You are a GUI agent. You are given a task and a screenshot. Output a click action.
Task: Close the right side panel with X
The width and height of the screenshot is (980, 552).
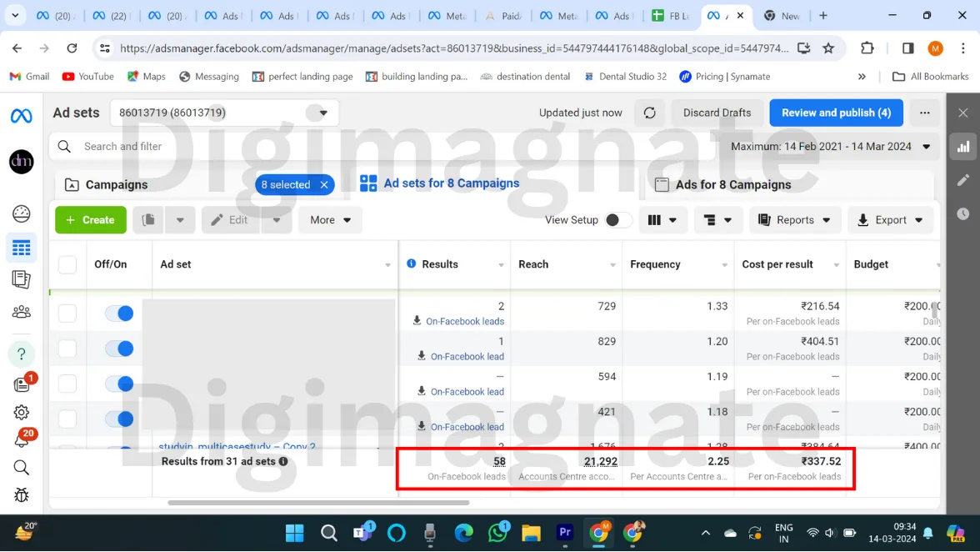pyautogui.click(x=963, y=113)
